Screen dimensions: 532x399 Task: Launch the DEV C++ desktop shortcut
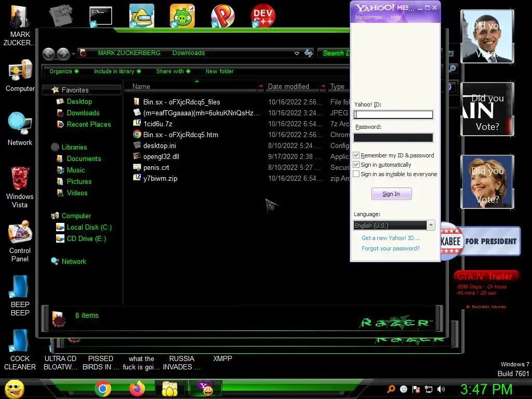263,16
